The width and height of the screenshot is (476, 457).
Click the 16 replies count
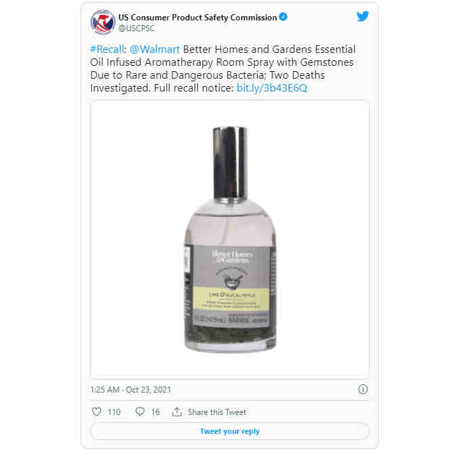tap(155, 412)
